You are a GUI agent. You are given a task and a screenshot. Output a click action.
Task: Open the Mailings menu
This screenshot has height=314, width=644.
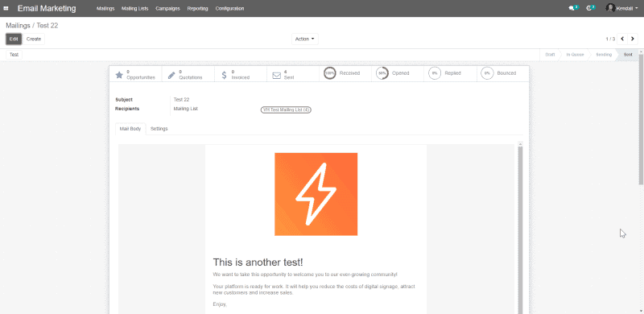(105, 8)
